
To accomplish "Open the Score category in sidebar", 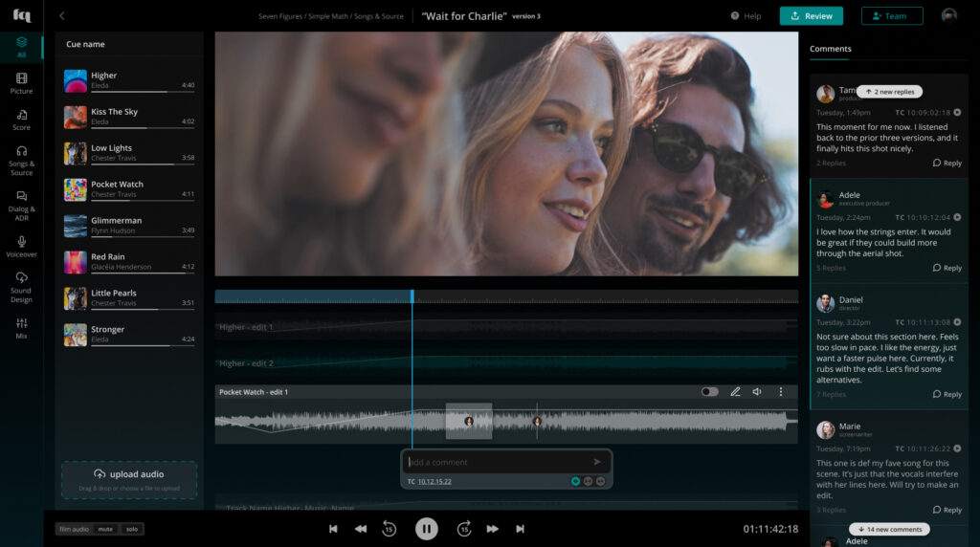I will click(21, 120).
